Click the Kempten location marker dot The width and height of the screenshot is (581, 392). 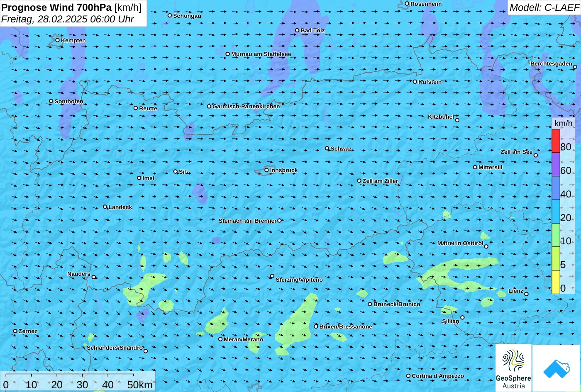58,40
